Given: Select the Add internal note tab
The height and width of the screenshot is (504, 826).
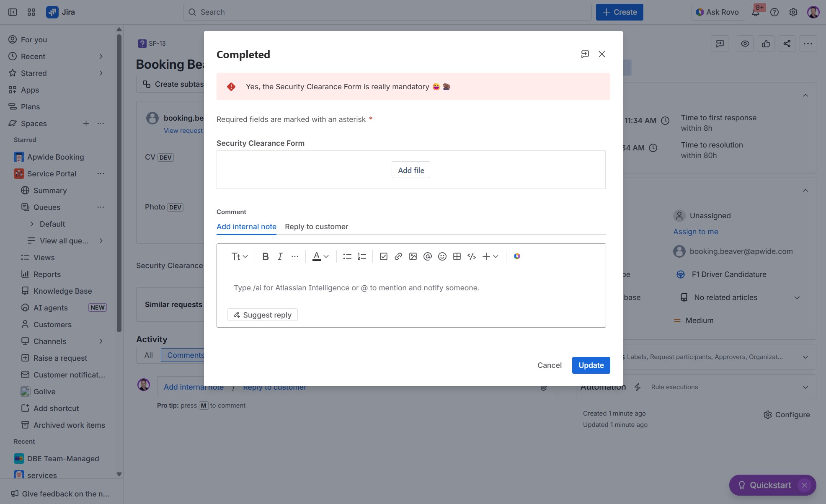Looking at the screenshot, I should coord(246,227).
